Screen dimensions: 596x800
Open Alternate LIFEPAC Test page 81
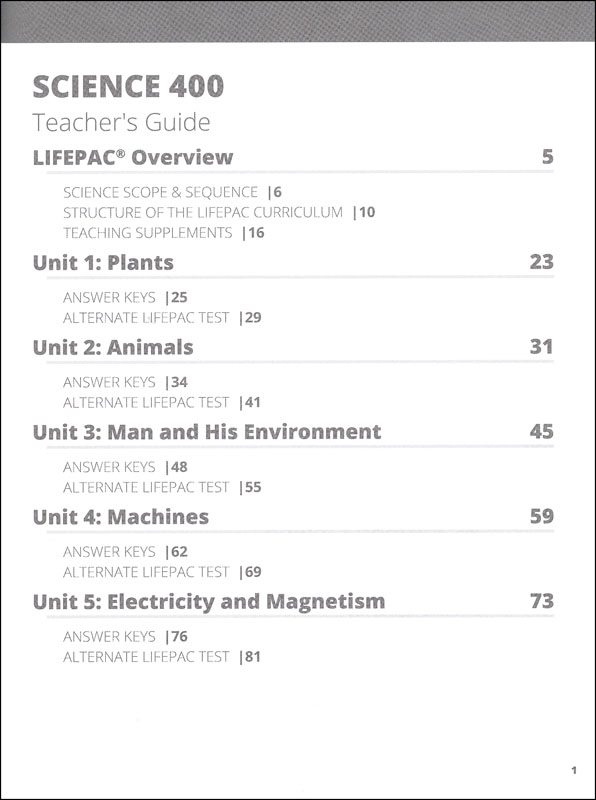[162, 657]
